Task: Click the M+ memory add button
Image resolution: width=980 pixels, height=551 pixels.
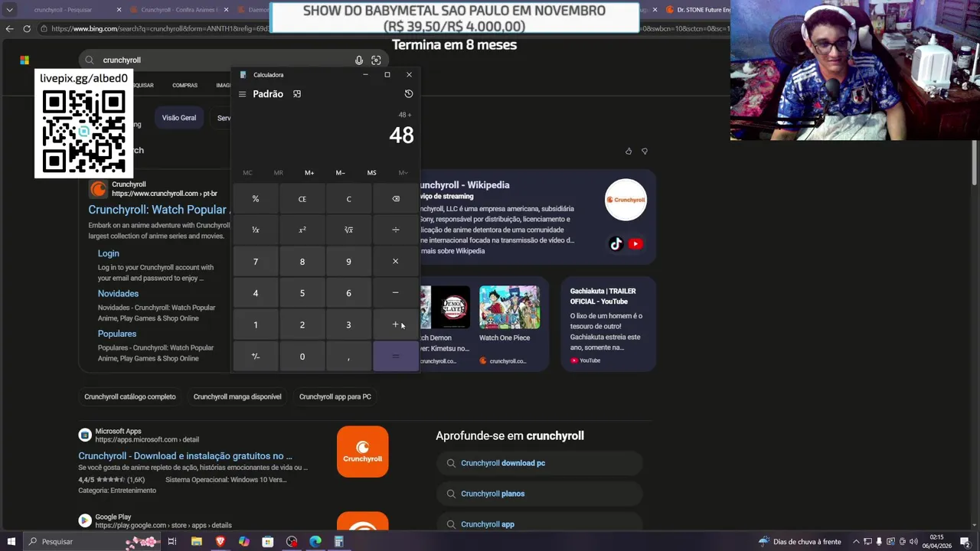Action: 309,173
